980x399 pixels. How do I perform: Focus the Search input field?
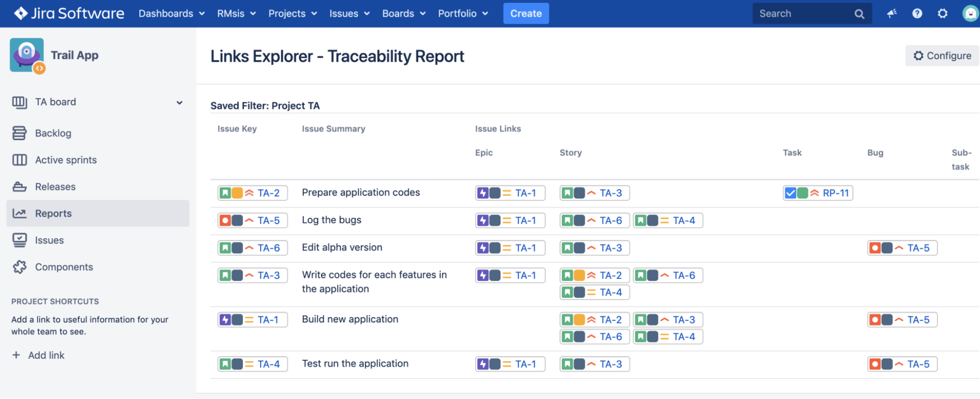pos(803,14)
